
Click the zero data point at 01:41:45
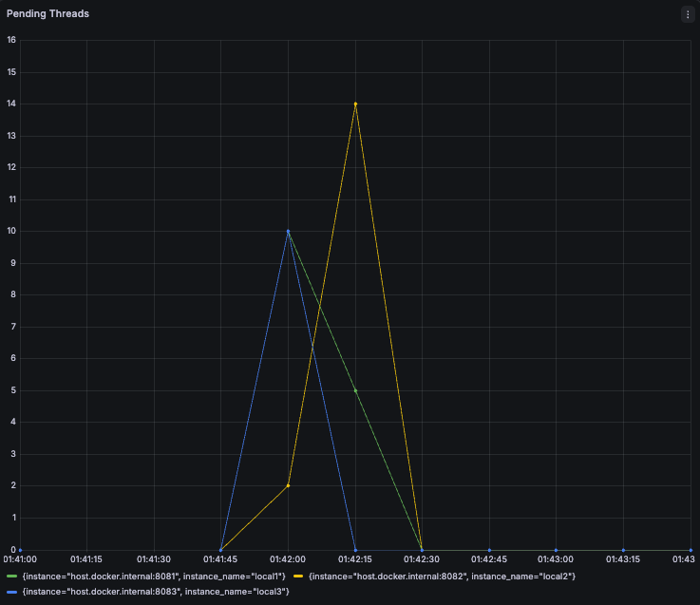click(220, 550)
